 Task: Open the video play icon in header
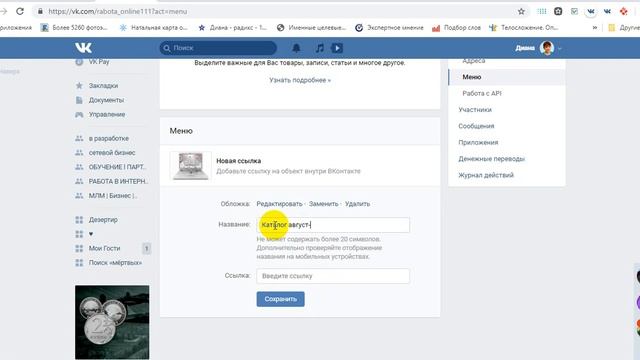point(337,48)
